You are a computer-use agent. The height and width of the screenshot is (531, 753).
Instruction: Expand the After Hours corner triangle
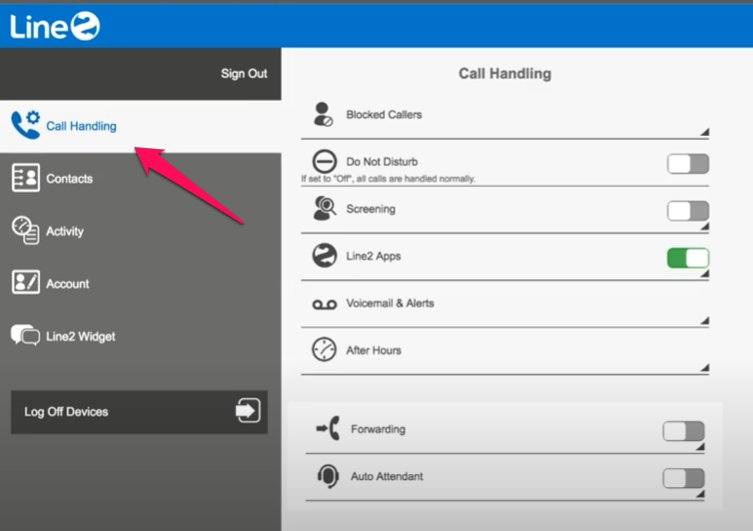(x=704, y=368)
